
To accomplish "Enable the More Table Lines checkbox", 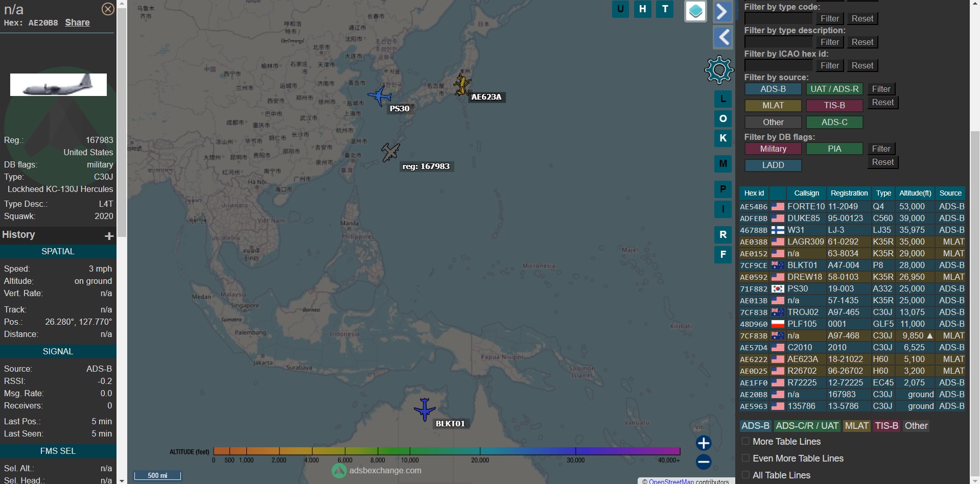I will [745, 441].
